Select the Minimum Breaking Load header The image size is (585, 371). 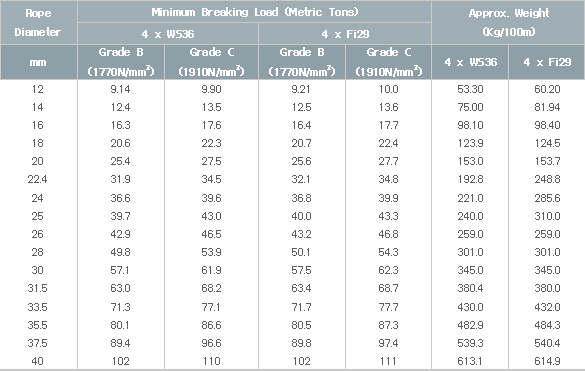coord(254,12)
